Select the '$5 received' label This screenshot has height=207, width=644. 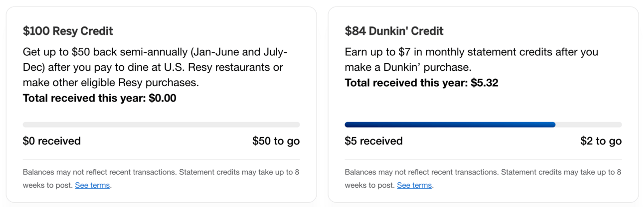pyautogui.click(x=374, y=141)
